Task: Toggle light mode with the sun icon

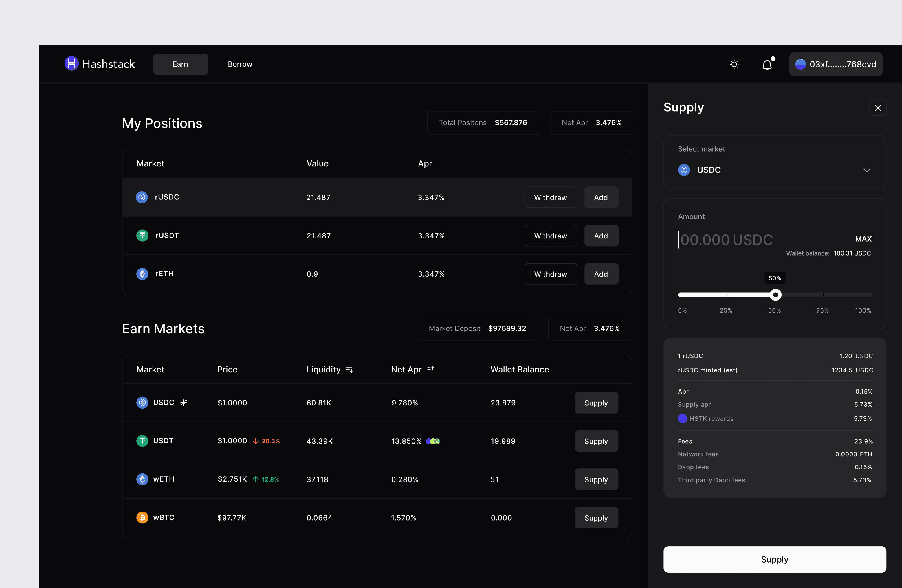Action: [734, 65]
